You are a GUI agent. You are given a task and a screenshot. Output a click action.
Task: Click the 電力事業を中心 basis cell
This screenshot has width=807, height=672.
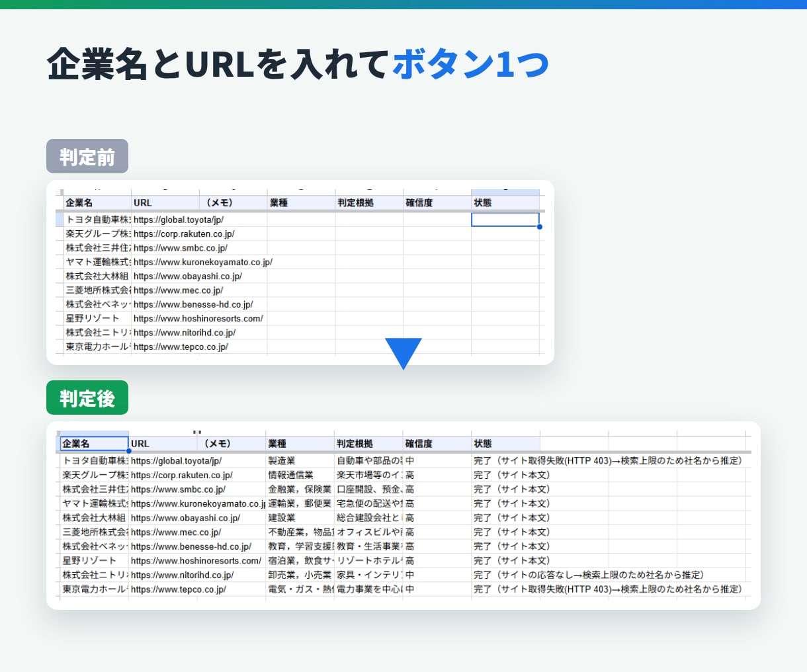(x=368, y=589)
